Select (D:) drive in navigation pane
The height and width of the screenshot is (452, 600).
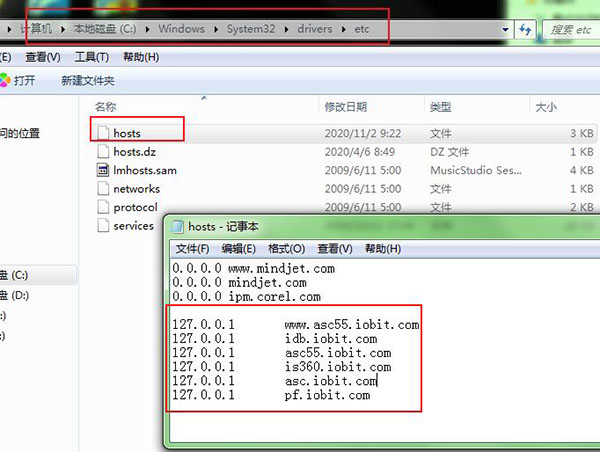15,295
